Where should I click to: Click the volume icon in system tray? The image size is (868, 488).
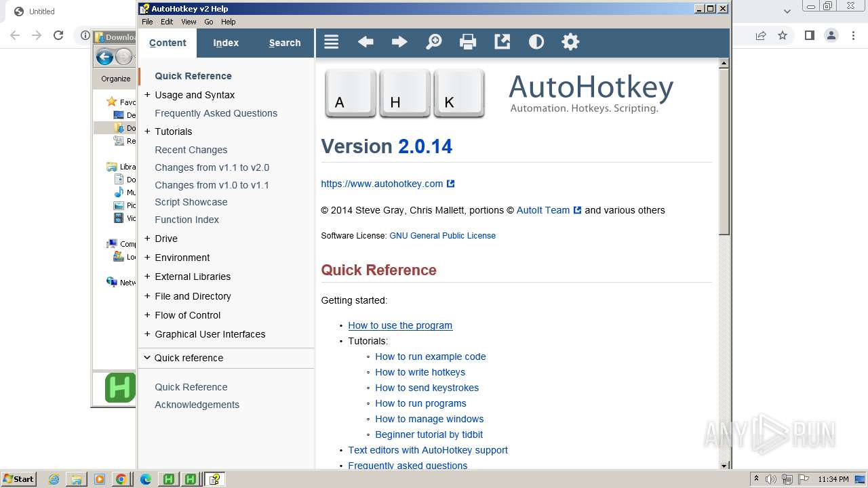point(771,479)
